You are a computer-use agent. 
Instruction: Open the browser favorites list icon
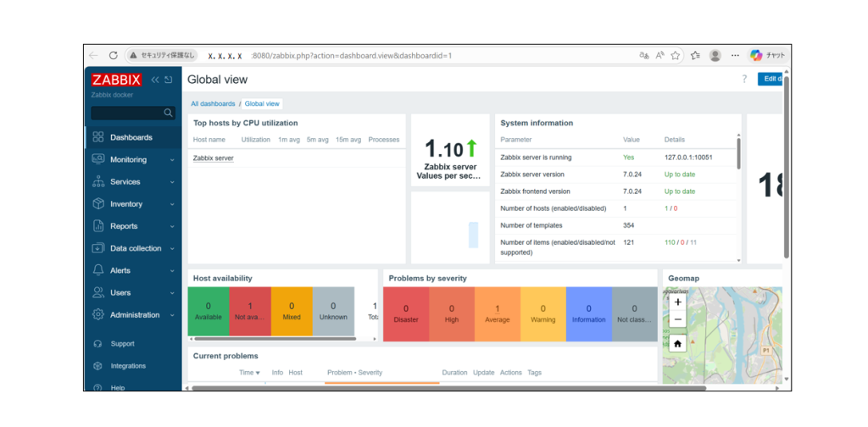tap(695, 55)
